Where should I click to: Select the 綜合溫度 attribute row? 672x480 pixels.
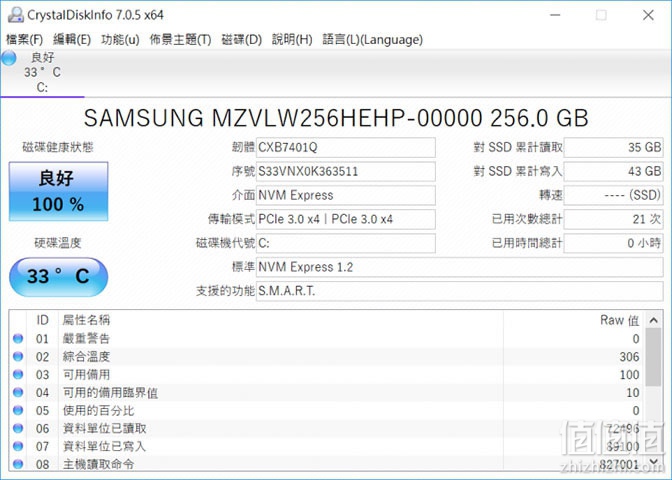click(327, 357)
